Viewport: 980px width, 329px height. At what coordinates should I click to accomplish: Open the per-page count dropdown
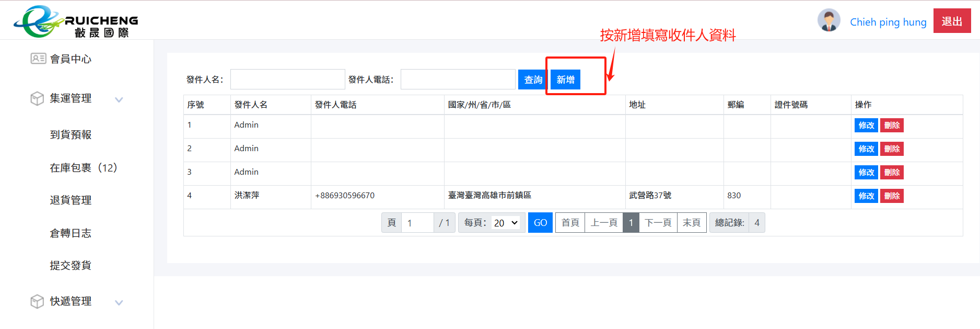(505, 223)
